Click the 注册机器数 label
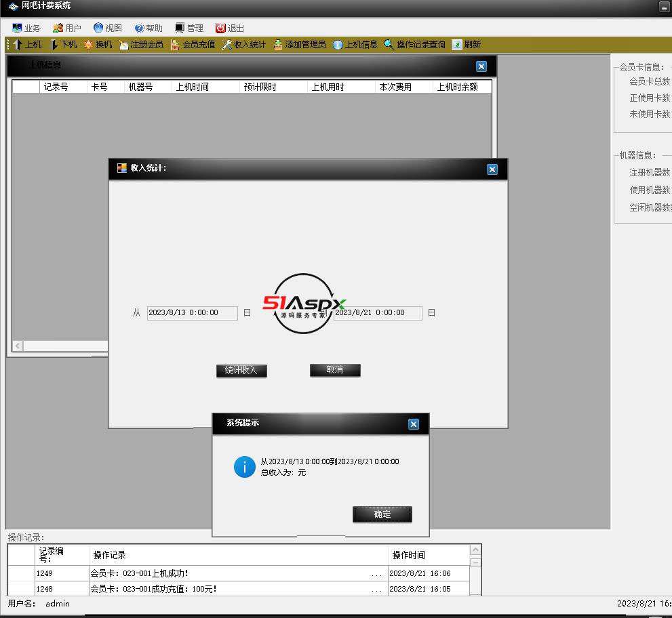672x618 pixels. tap(650, 172)
